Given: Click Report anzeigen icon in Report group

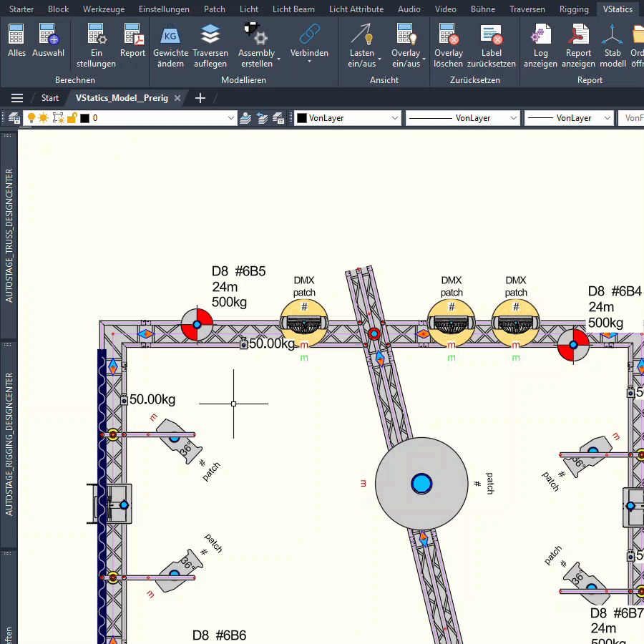Looking at the screenshot, I should pyautogui.click(x=578, y=34).
